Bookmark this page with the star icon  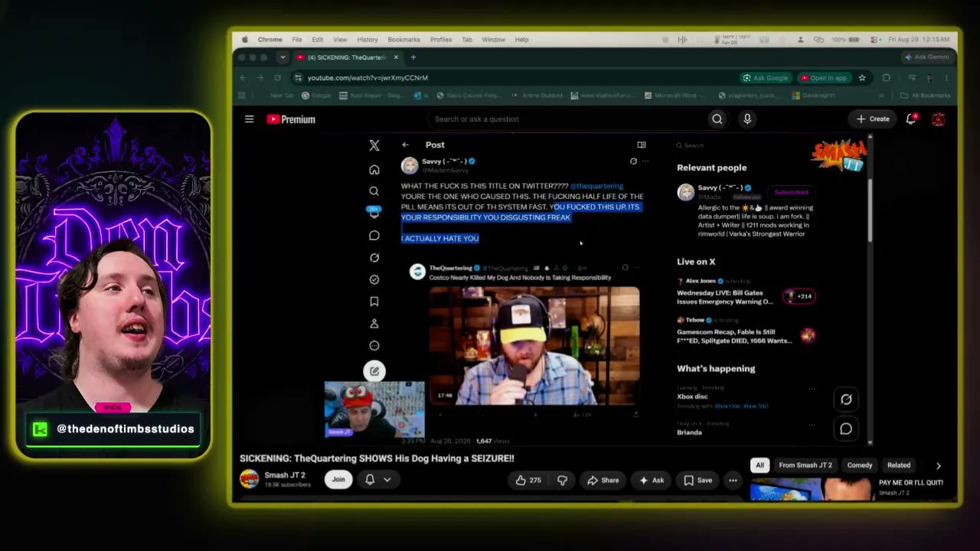pos(862,77)
